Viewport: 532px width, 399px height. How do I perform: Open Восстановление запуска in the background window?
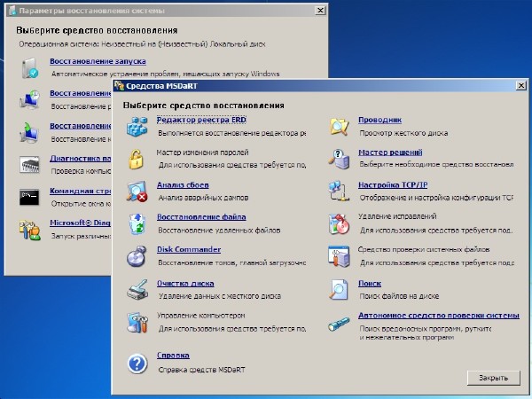click(98, 60)
